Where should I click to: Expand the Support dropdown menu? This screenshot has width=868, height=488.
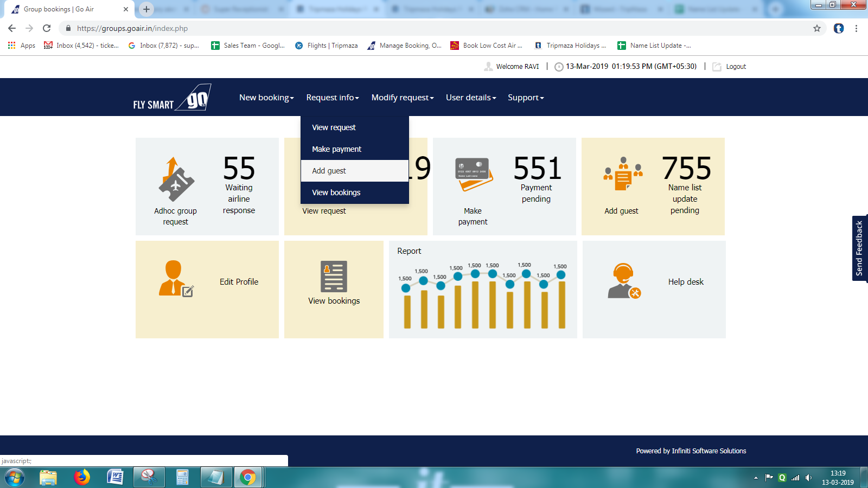point(526,98)
